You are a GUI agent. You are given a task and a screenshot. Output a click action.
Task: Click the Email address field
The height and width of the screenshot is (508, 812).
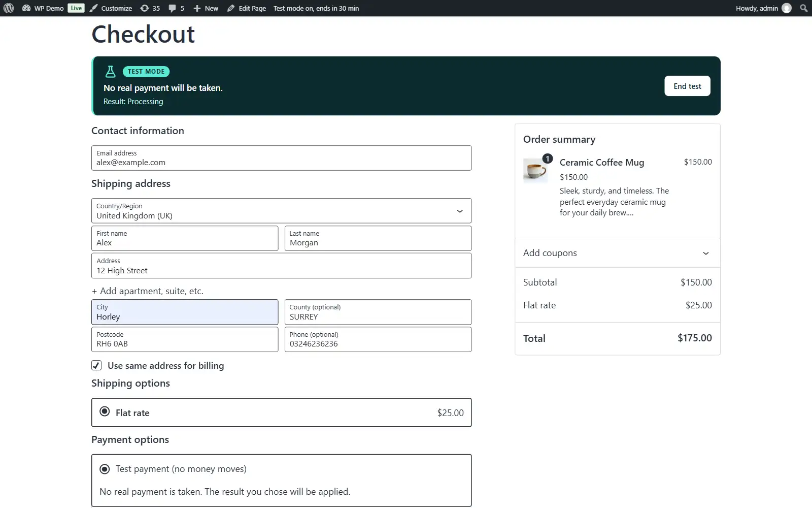[x=281, y=158]
